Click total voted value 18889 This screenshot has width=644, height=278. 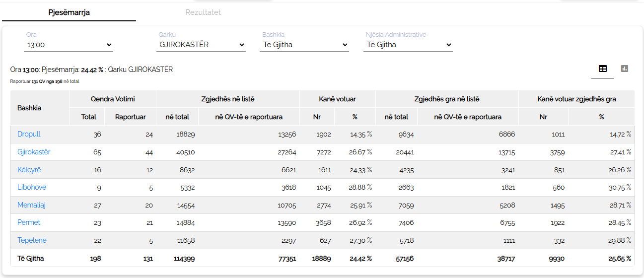(x=321, y=259)
